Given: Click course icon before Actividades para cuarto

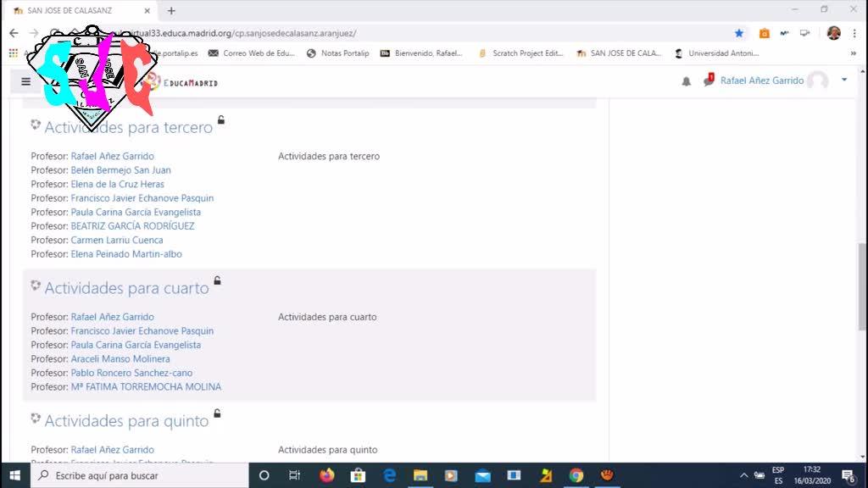Looking at the screenshot, I should [x=36, y=286].
